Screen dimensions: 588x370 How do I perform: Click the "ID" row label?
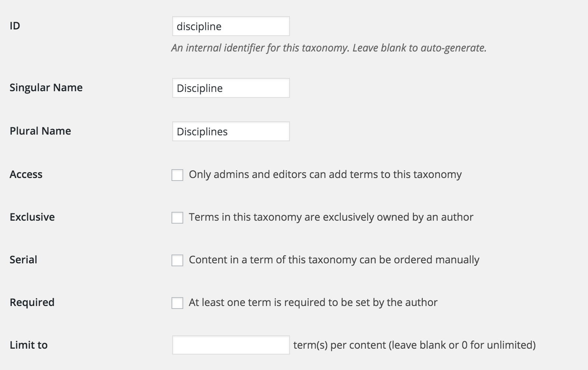pos(15,26)
